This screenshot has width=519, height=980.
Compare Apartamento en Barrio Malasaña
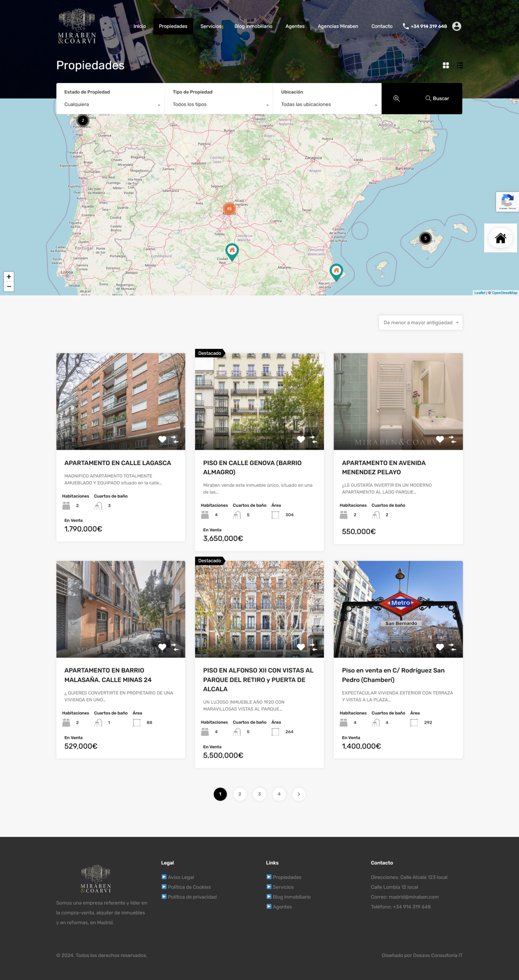(x=174, y=647)
